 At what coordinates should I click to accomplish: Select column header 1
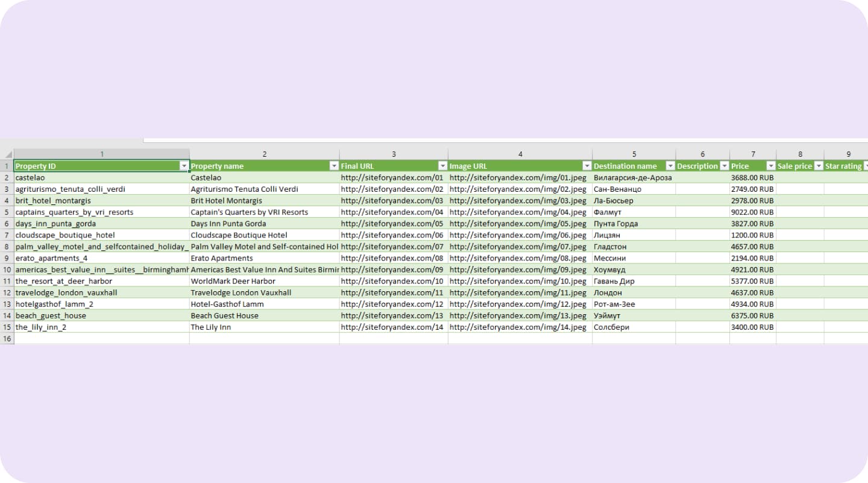pyautogui.click(x=102, y=154)
